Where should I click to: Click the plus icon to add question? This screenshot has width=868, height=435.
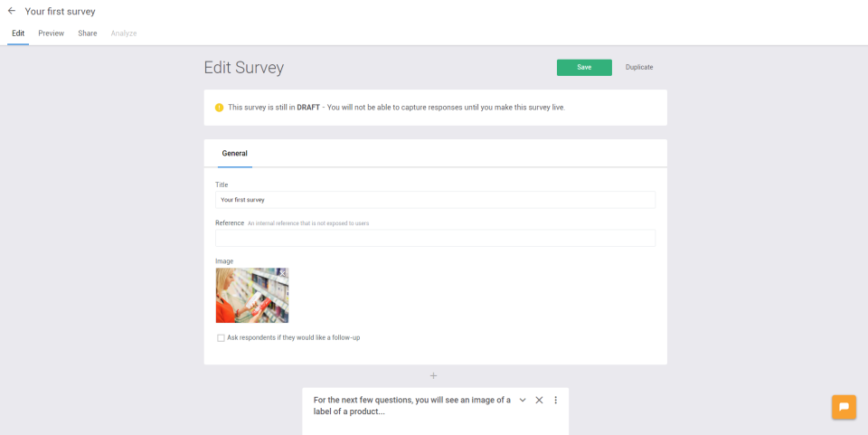pyautogui.click(x=433, y=375)
